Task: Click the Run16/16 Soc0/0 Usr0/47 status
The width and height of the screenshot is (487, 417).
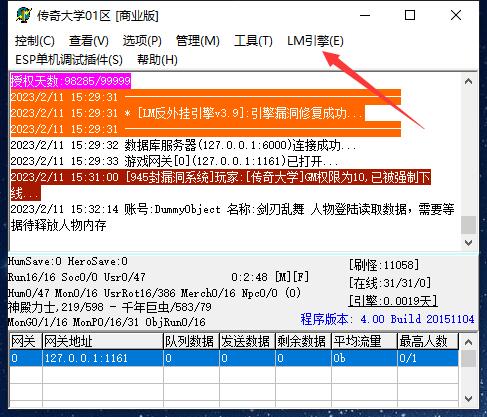Action: 77,277
